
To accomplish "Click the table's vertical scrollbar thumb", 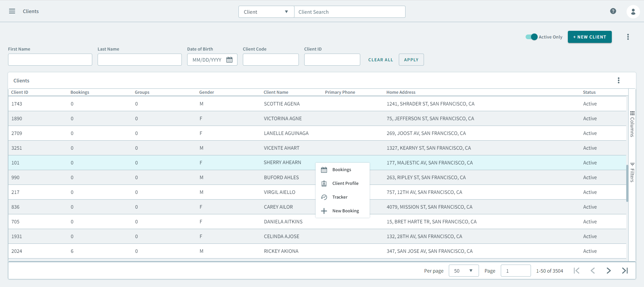I will click(627, 184).
